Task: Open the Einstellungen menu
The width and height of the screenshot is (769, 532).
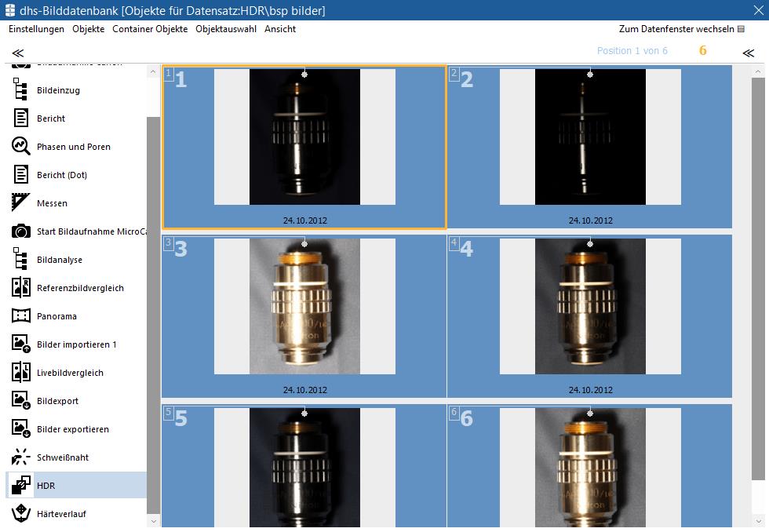Action: [x=36, y=29]
